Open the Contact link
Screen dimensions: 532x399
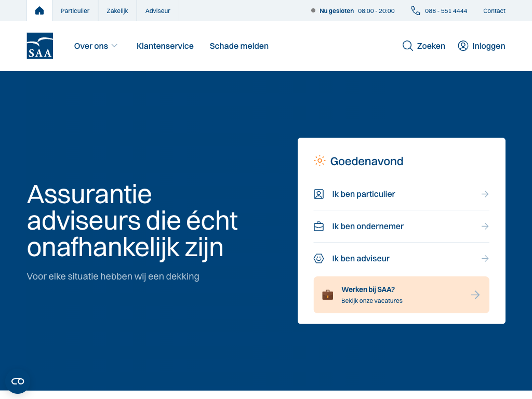click(x=494, y=11)
